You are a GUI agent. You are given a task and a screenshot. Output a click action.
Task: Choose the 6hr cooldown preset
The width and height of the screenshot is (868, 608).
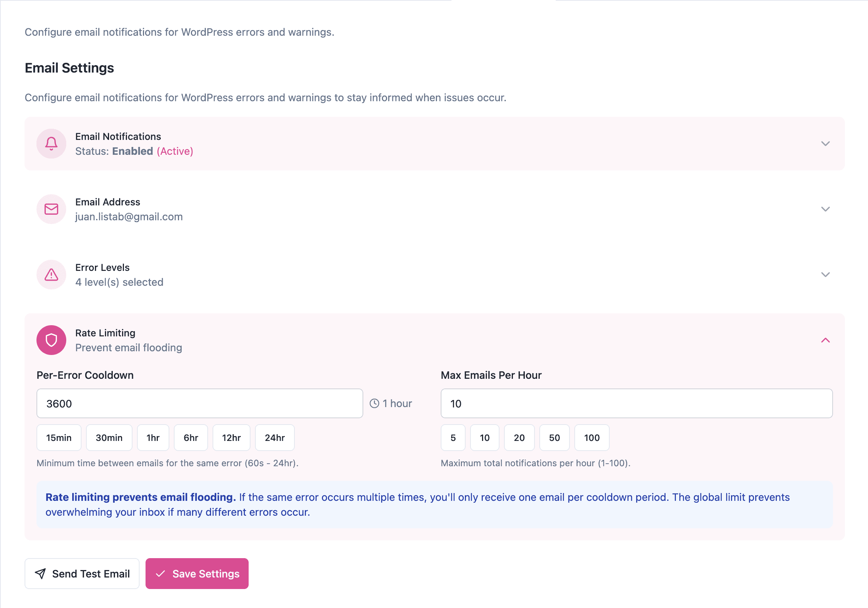tap(191, 438)
